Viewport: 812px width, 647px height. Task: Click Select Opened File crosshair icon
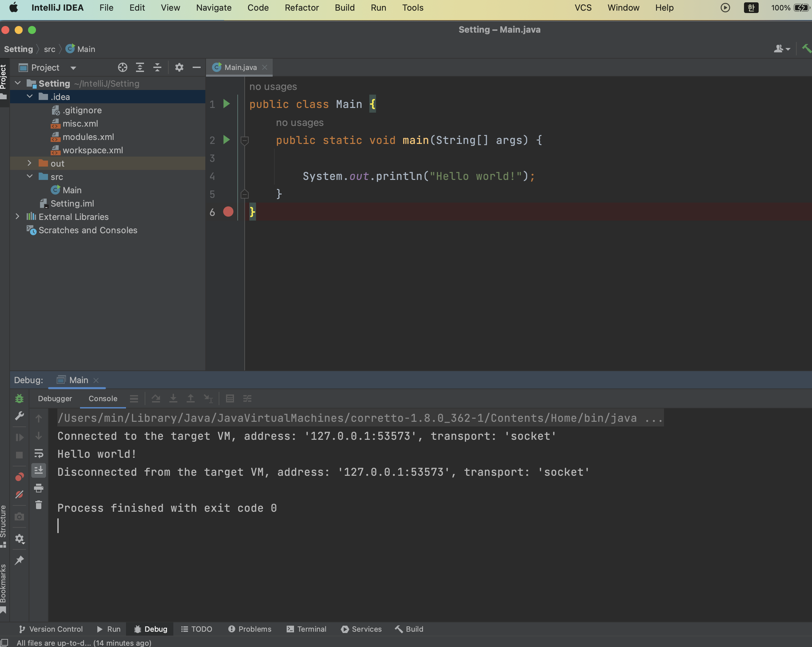point(122,67)
